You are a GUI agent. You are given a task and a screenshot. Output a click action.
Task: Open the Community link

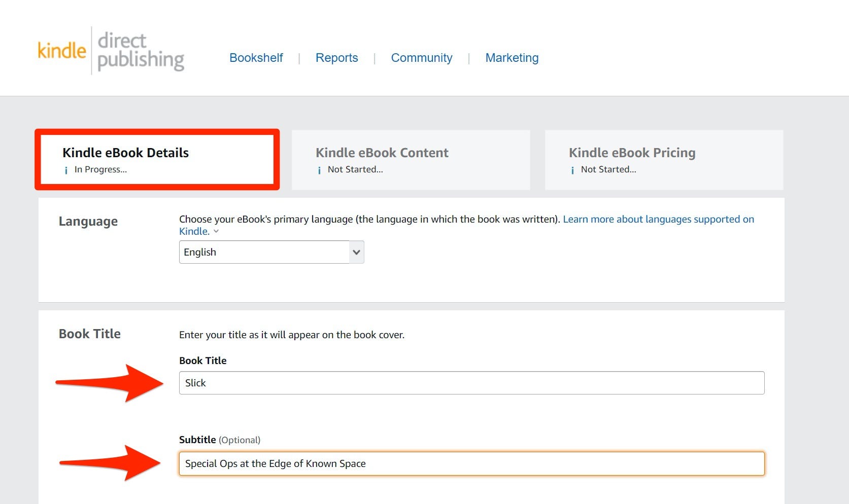(421, 58)
